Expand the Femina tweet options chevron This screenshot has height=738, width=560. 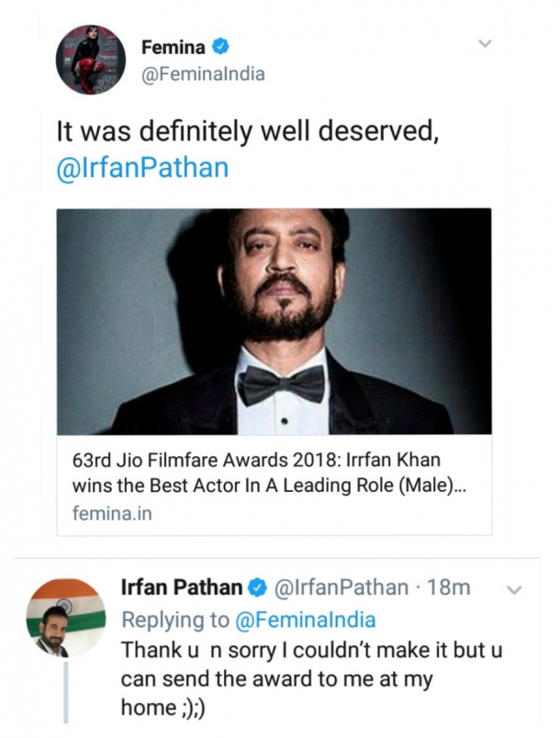point(487,43)
